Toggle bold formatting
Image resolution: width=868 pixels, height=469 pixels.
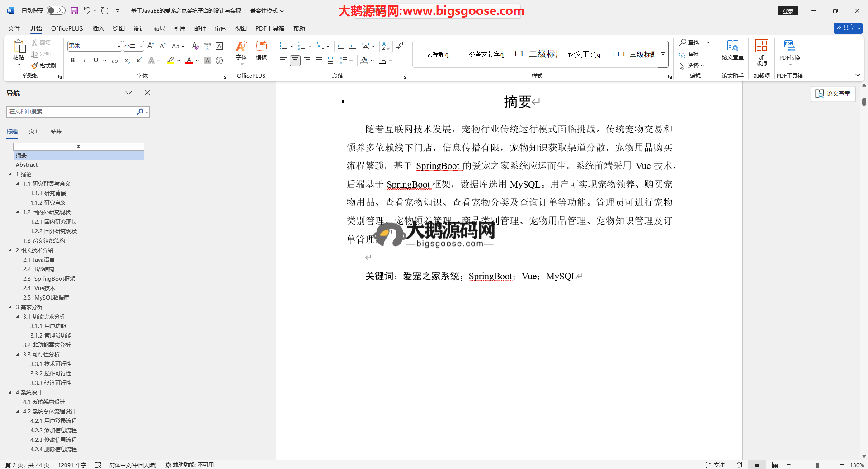click(x=73, y=61)
